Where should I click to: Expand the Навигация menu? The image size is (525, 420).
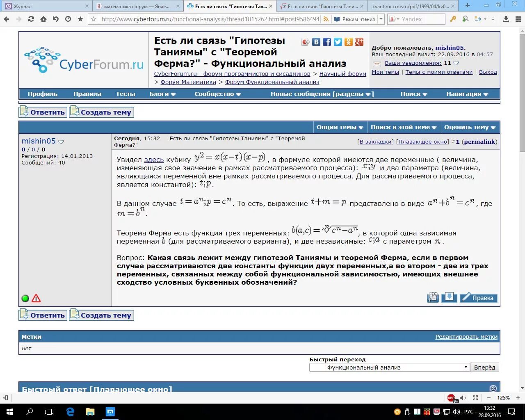click(467, 94)
